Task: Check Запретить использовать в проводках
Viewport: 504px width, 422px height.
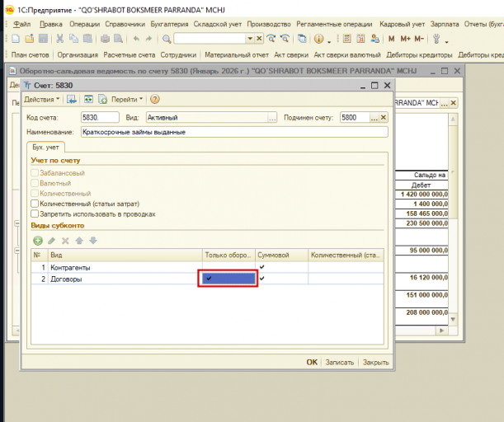Action: coord(35,214)
